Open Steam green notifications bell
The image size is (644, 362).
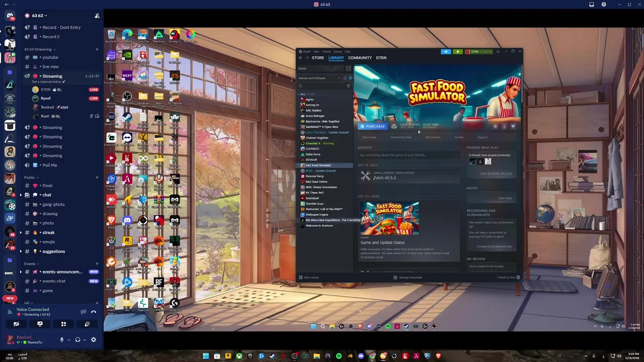coord(457,51)
